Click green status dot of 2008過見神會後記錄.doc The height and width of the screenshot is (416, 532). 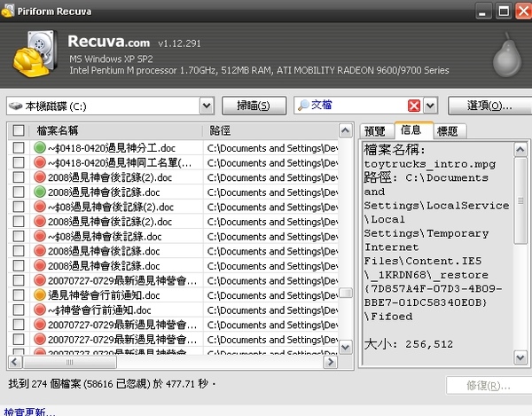[40, 192]
